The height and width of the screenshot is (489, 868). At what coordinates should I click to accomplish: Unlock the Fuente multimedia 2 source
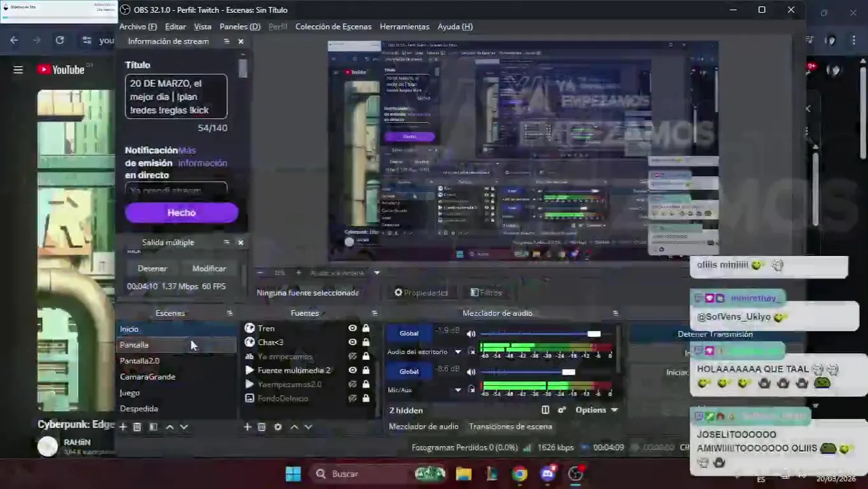point(366,370)
